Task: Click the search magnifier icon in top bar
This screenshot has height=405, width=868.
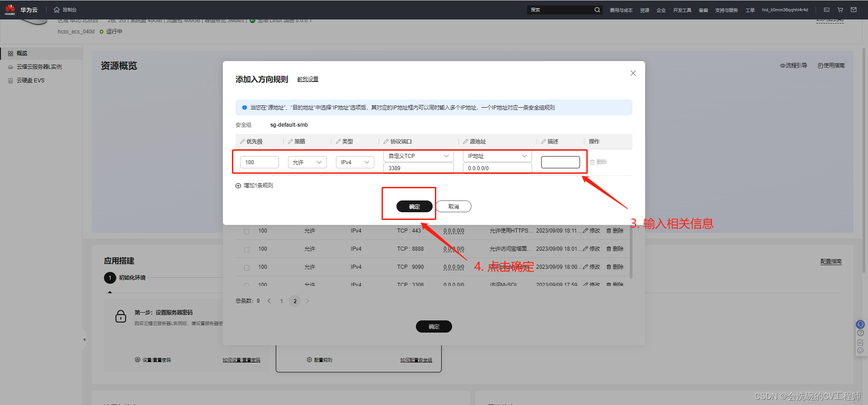Action: (x=597, y=10)
